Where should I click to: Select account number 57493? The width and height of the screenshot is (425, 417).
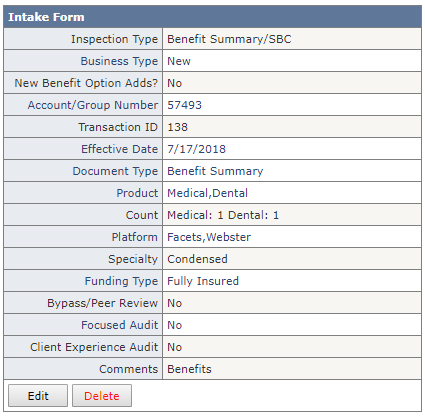(x=184, y=105)
